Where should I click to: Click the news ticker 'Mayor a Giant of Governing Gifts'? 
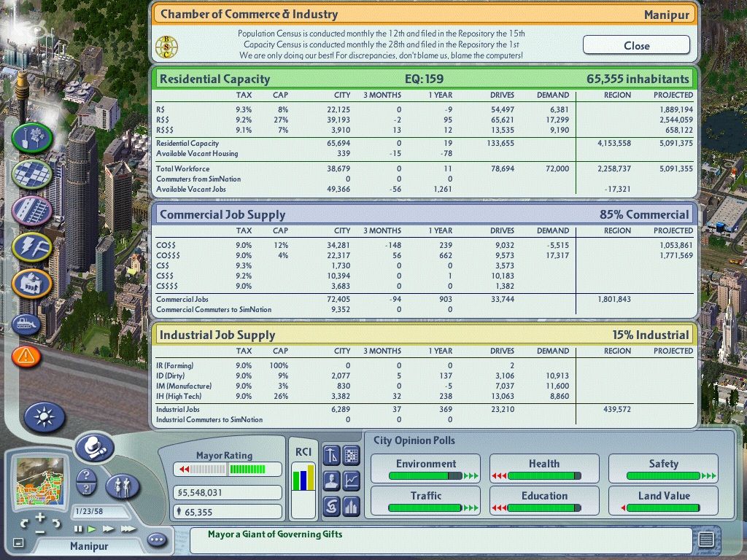pyautogui.click(x=275, y=534)
